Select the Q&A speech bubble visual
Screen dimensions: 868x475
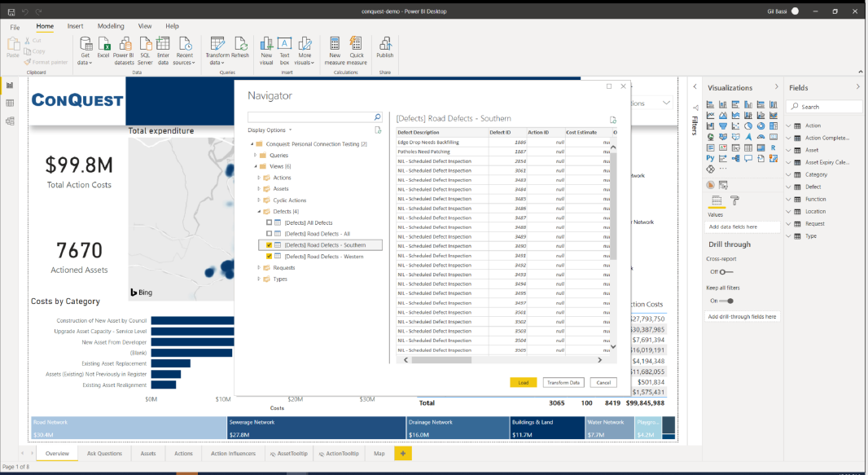point(748,158)
